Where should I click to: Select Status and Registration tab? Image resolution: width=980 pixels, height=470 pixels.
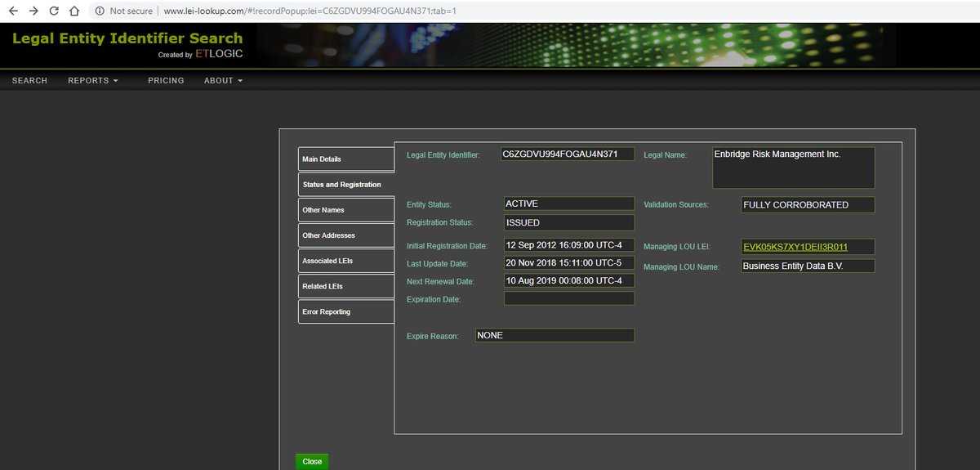pyautogui.click(x=346, y=185)
